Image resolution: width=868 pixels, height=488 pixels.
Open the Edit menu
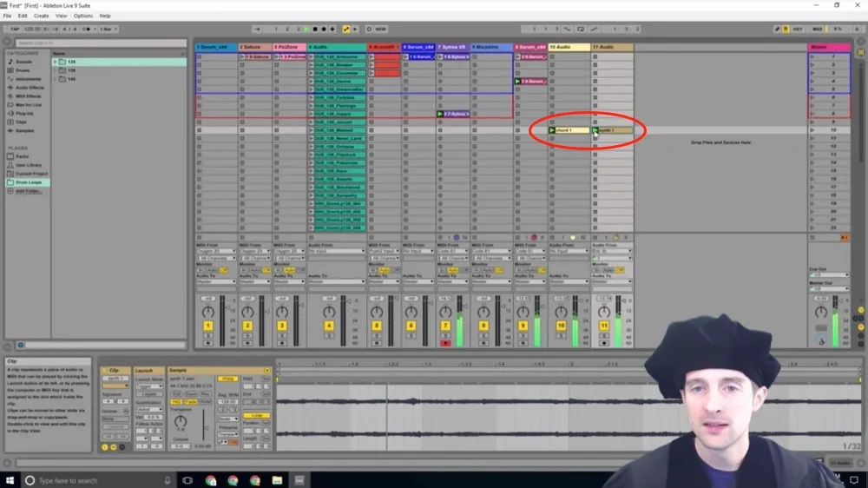pos(23,16)
